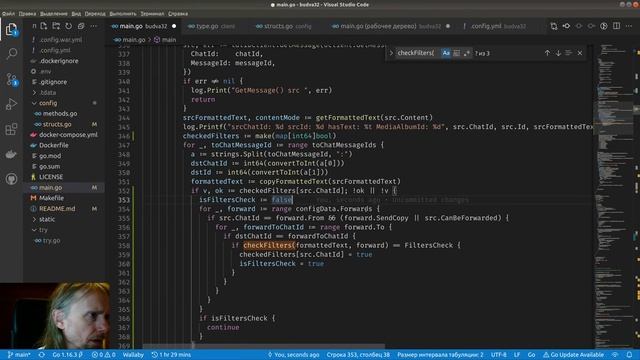640x360 pixels.
Task: Toggle Find in Selection option
Action: pos(569,53)
